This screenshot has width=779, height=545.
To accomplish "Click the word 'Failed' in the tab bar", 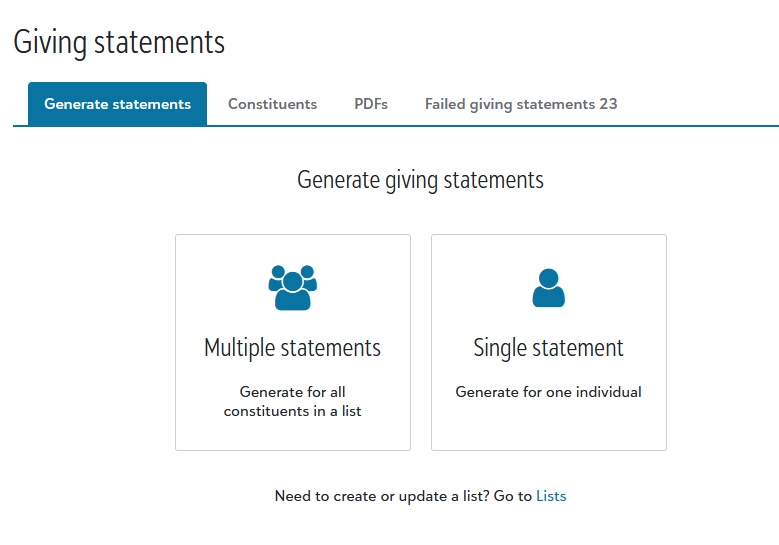I will click(x=446, y=104).
